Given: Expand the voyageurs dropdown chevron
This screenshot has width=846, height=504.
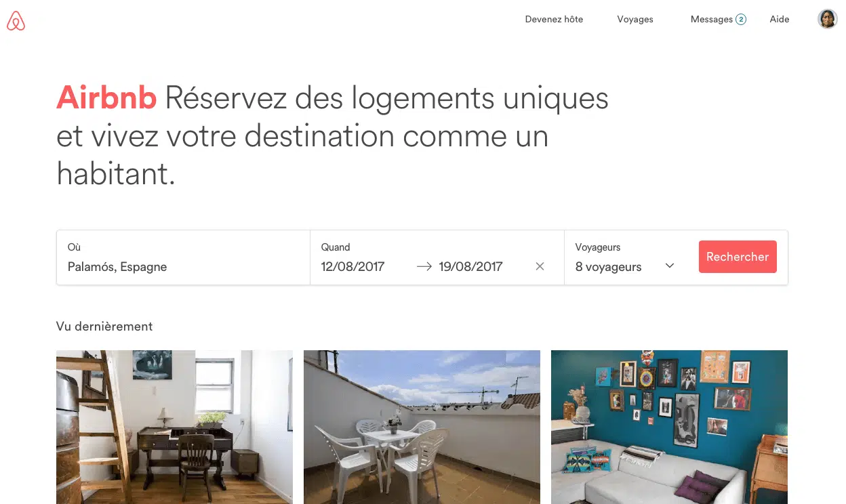Looking at the screenshot, I should click(670, 266).
